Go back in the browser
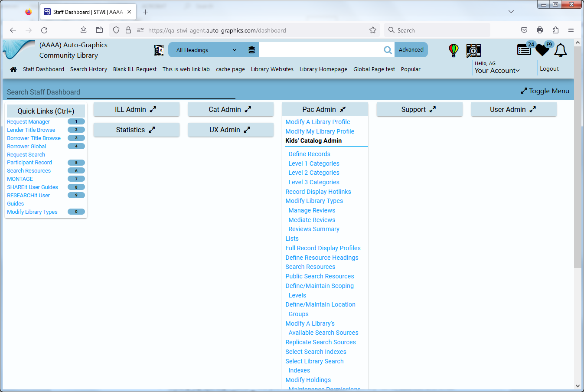Image resolution: width=584 pixels, height=392 pixels. click(x=13, y=30)
